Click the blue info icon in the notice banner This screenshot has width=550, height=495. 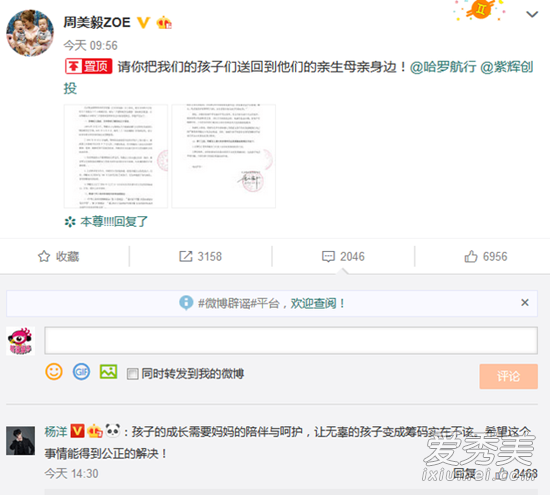tap(186, 302)
